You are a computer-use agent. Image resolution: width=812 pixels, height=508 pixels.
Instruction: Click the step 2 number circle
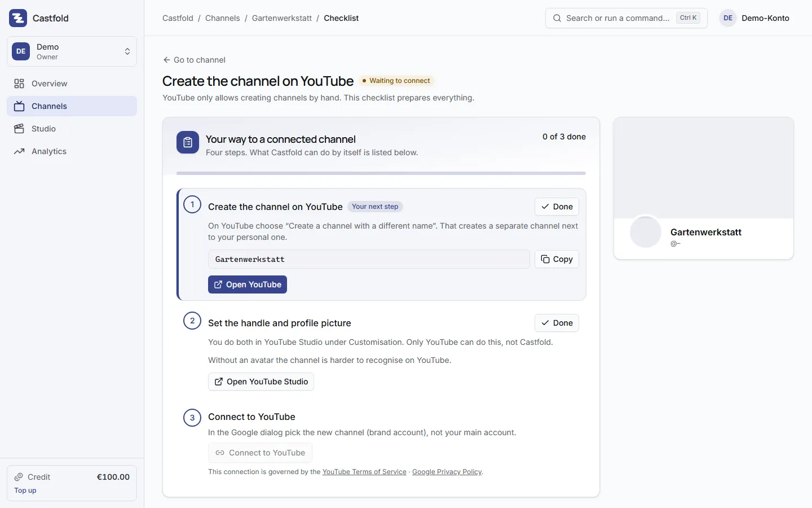point(192,321)
